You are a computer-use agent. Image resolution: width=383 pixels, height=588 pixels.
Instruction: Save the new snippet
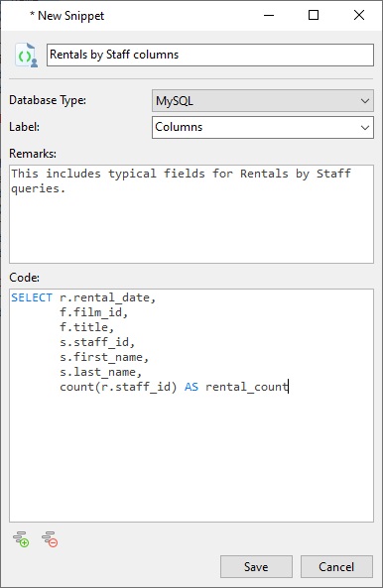(256, 566)
